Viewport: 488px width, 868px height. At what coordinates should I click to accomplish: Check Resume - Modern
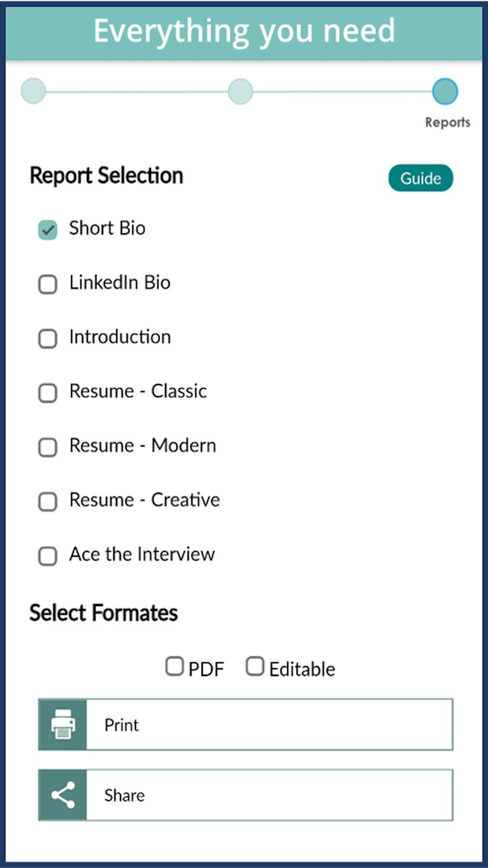pos(47,447)
